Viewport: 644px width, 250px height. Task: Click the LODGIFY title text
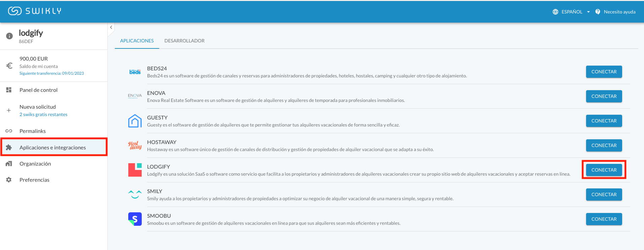[159, 167]
